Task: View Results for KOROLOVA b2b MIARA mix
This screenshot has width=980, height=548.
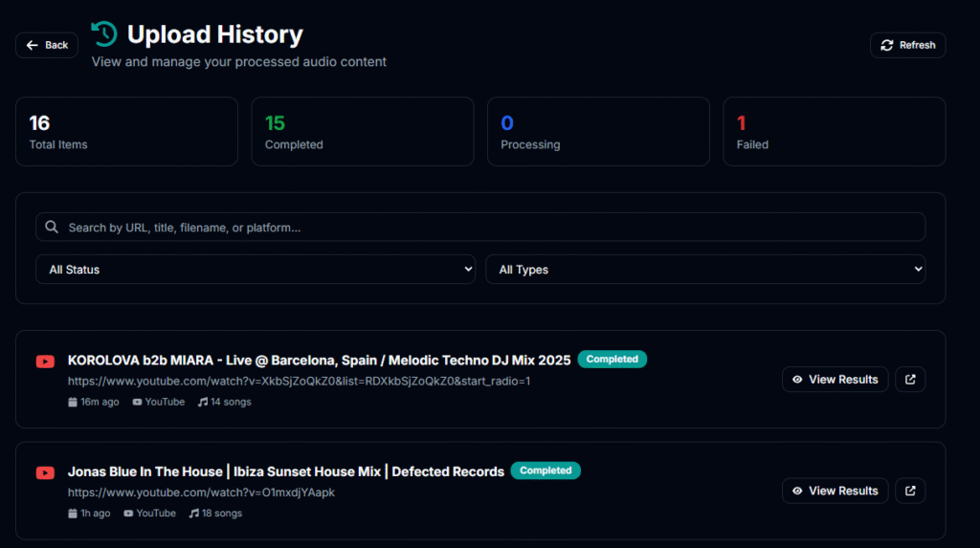Action: coord(835,380)
